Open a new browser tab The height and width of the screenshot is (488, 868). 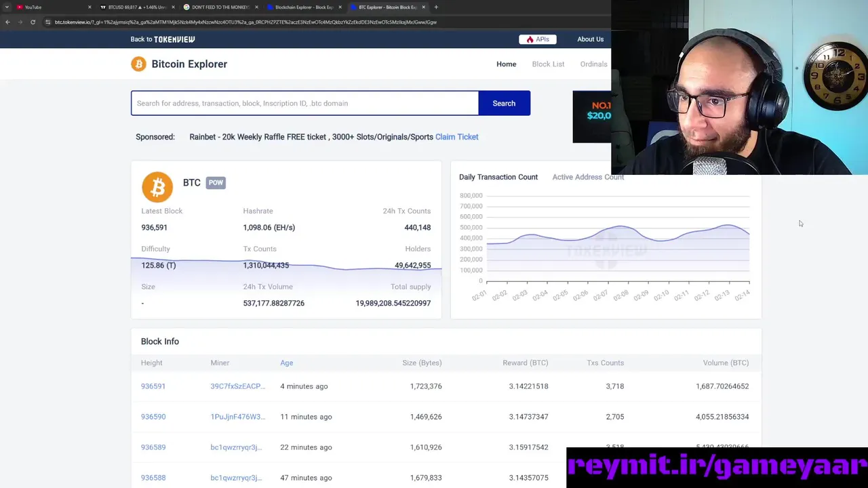click(x=436, y=7)
